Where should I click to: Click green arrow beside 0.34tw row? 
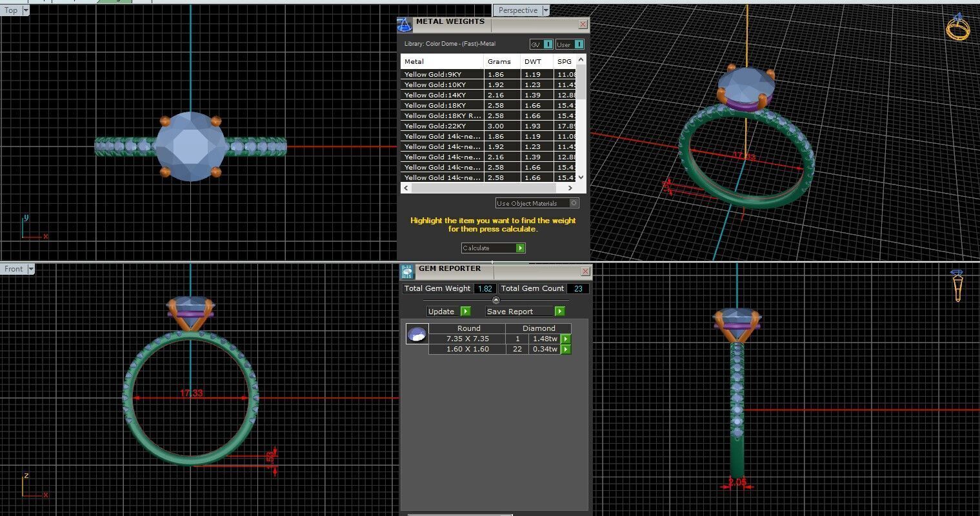coord(566,349)
